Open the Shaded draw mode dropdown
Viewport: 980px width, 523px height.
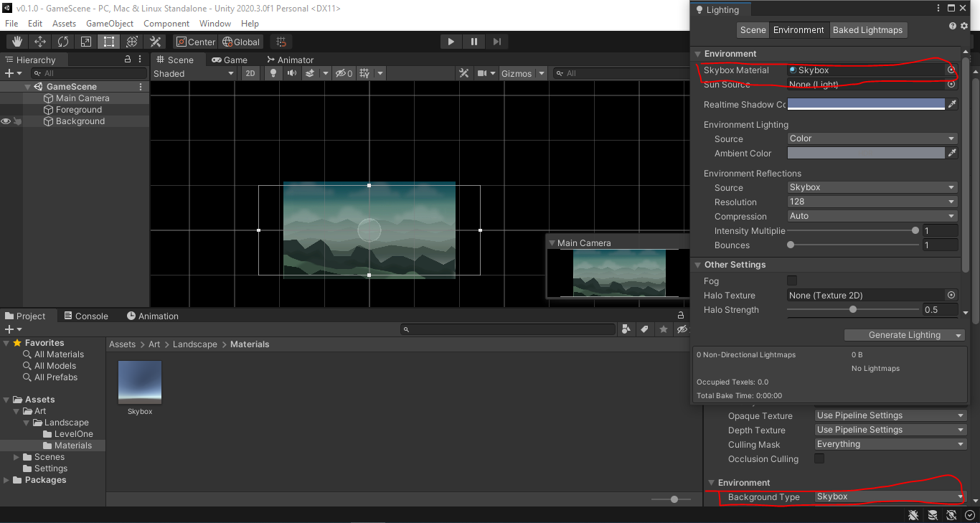pyautogui.click(x=194, y=73)
